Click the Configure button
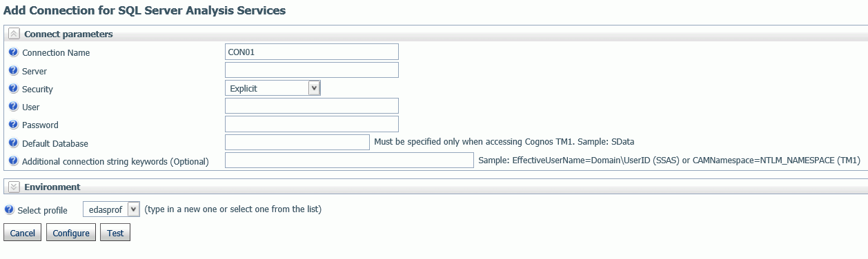The width and height of the screenshot is (868, 259). 71,233
